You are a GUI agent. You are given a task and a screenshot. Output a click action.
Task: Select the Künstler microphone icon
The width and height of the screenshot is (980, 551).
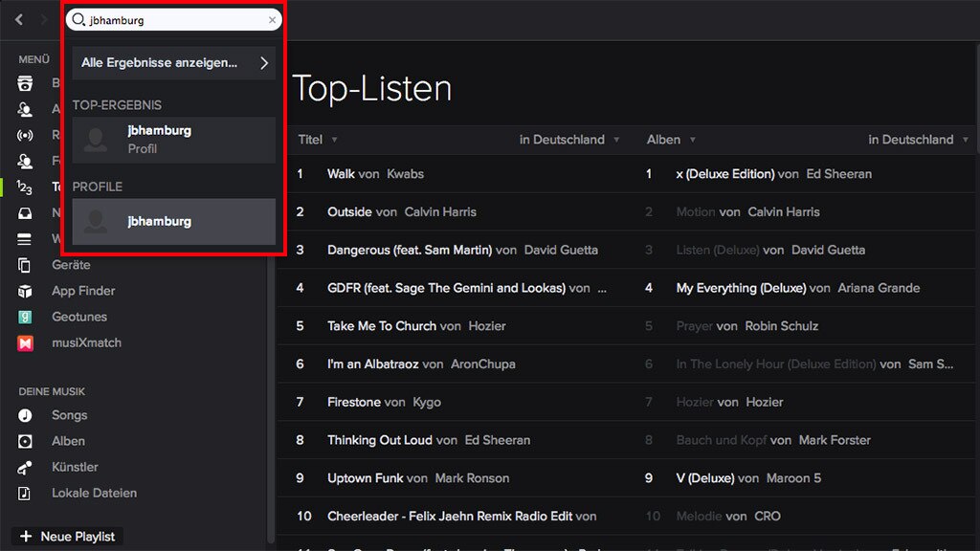tap(26, 467)
